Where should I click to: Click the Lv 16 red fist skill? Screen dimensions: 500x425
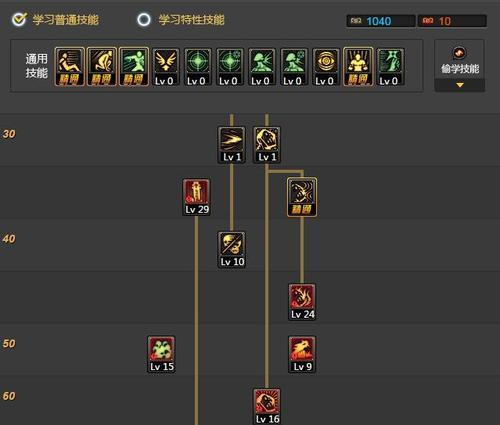click(x=267, y=406)
